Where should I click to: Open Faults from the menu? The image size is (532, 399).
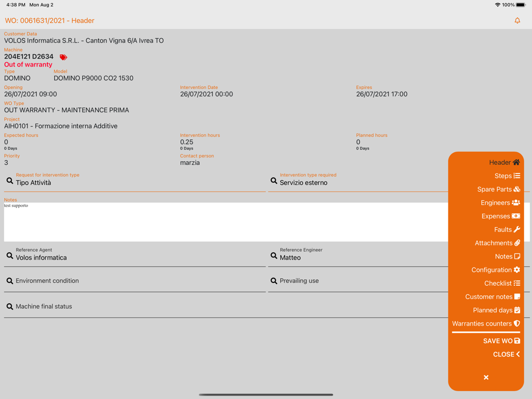pyautogui.click(x=507, y=230)
